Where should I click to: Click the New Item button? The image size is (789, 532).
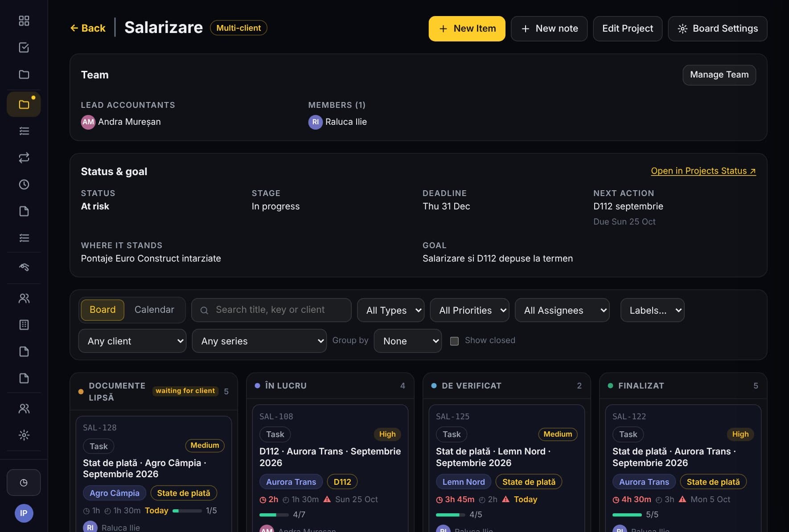click(x=467, y=29)
